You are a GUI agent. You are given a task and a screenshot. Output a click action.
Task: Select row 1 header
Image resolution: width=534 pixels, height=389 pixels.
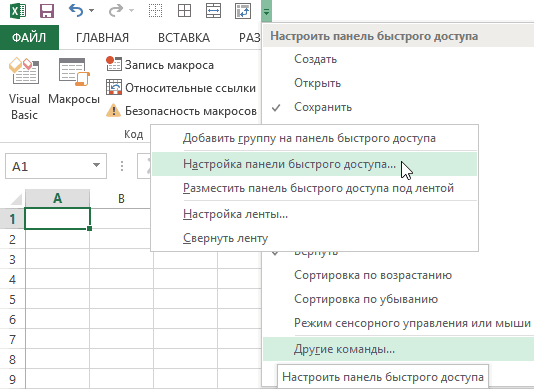(x=12, y=219)
